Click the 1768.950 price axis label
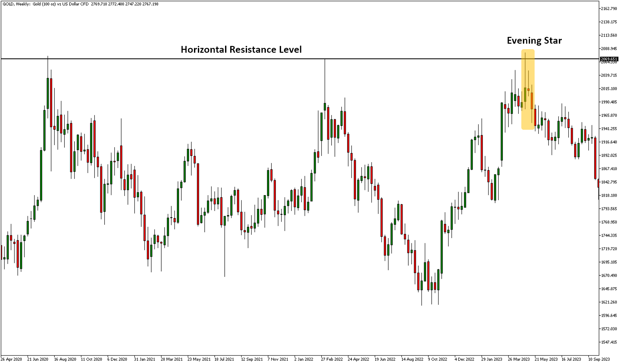 (609, 222)
